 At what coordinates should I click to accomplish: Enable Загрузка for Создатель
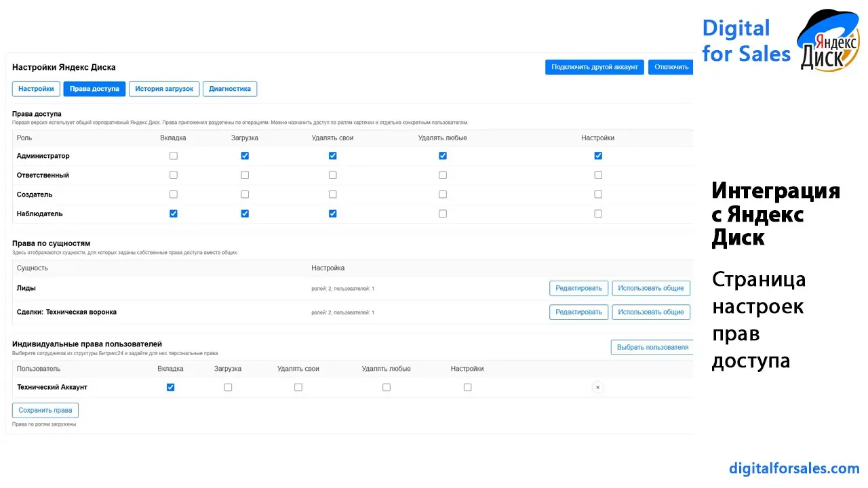(245, 195)
